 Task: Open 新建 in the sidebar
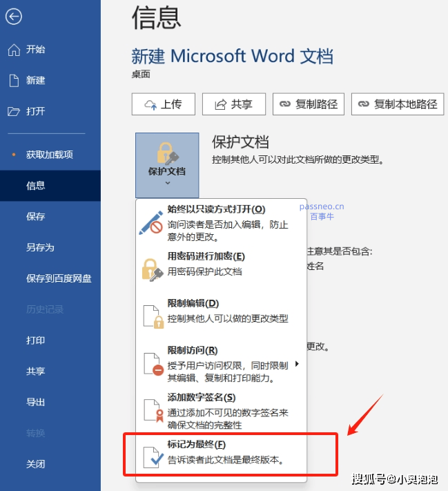coord(50,81)
